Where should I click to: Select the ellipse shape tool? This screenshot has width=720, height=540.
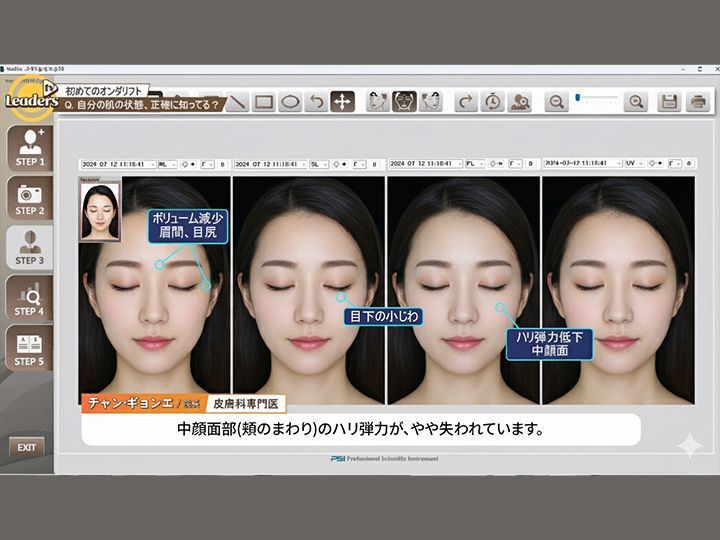(290, 102)
